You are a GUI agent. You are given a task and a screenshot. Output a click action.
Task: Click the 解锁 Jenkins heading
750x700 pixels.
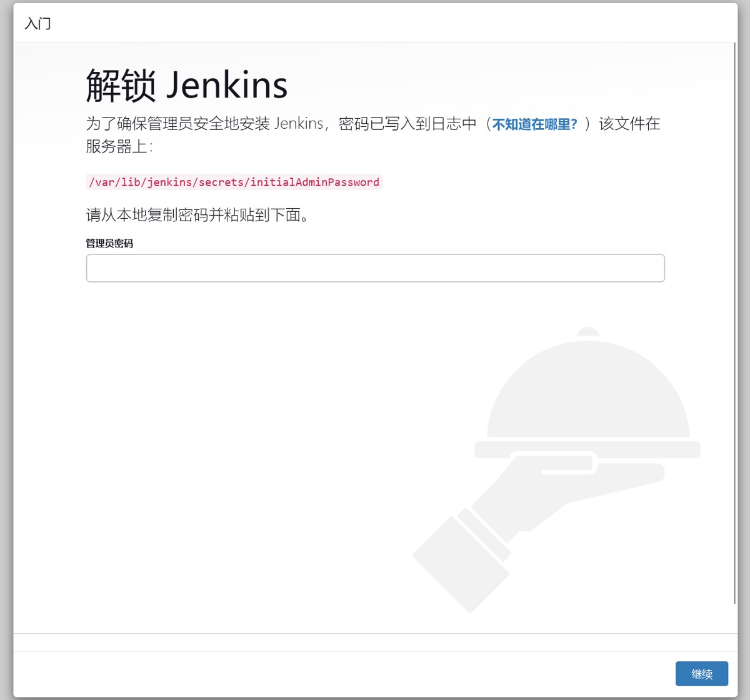click(x=186, y=85)
